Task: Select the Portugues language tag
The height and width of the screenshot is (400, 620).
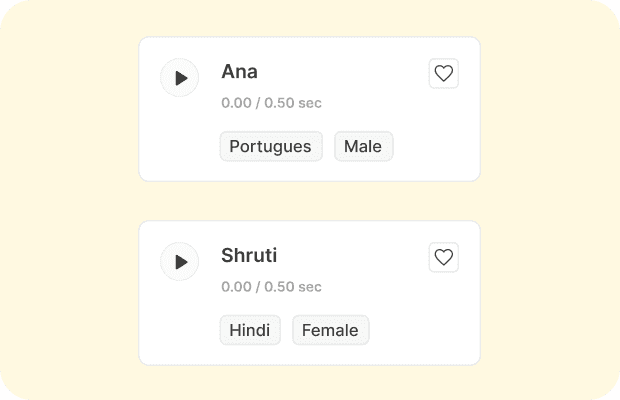Action: coord(271,146)
